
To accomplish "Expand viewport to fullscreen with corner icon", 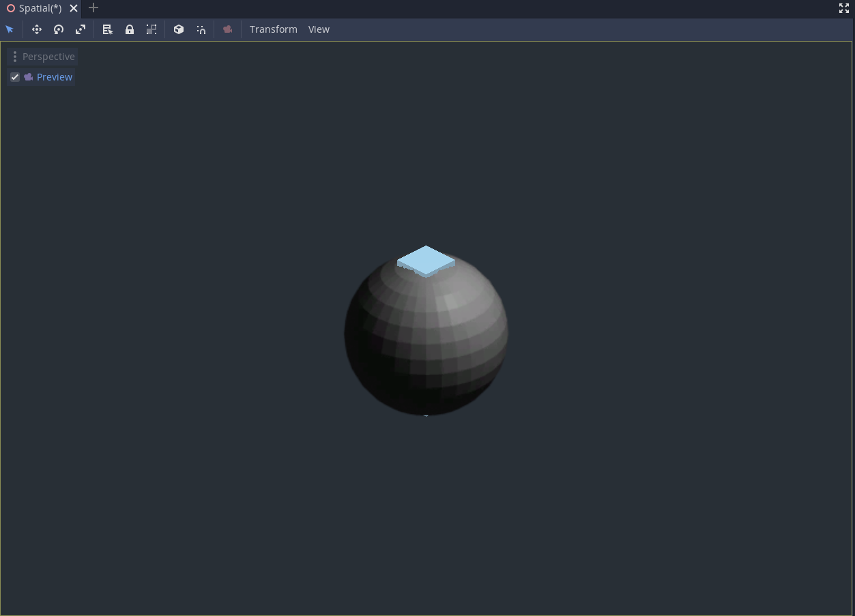I will tap(844, 8).
